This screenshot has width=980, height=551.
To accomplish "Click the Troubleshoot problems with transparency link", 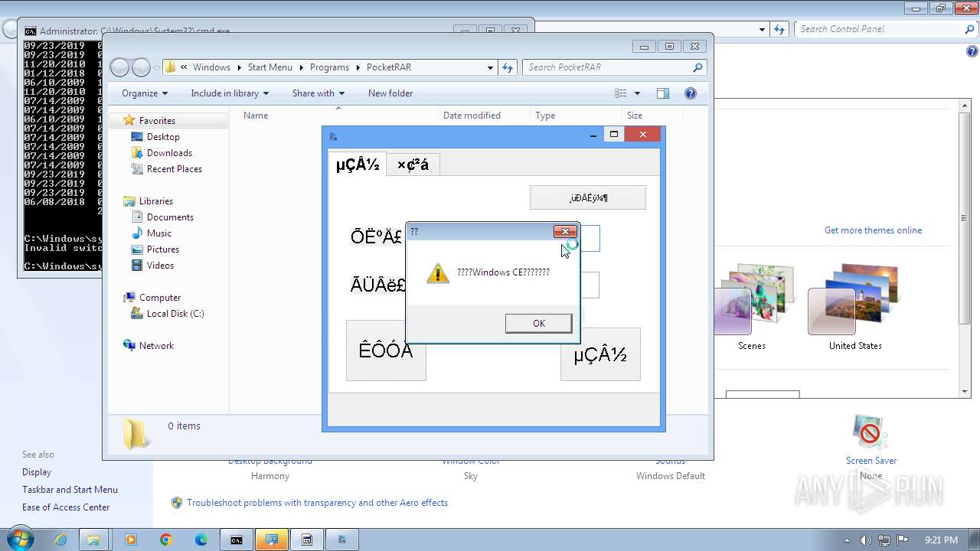I will (x=317, y=503).
